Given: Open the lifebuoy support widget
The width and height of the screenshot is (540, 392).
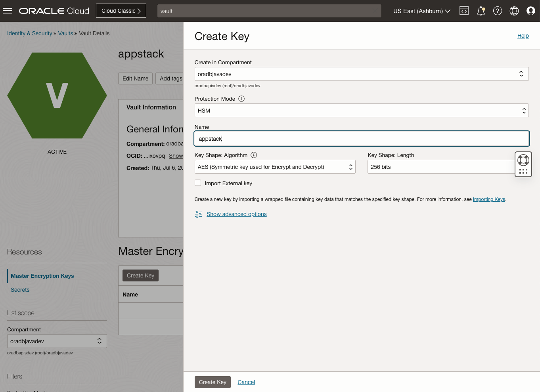Looking at the screenshot, I should tap(523, 160).
